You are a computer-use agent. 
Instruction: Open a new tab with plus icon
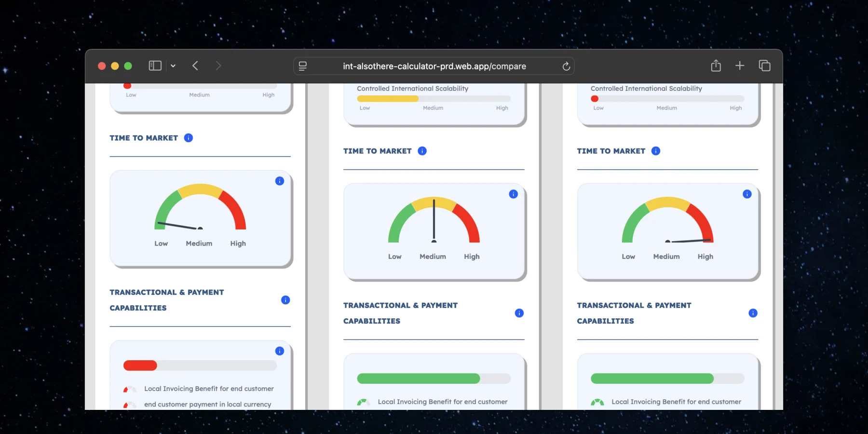(740, 66)
